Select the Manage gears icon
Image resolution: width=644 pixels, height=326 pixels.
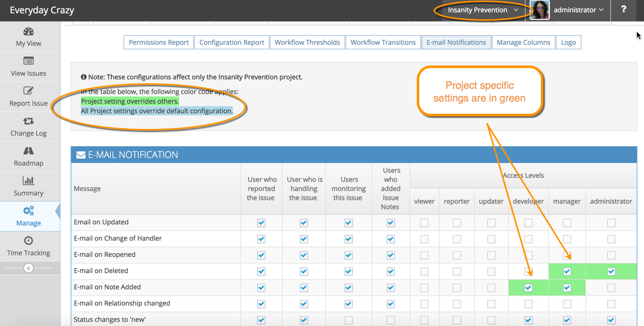point(28,211)
